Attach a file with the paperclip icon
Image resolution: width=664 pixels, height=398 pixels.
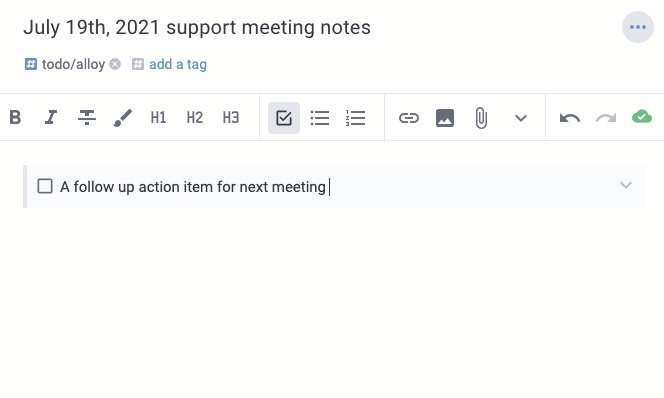tap(481, 118)
